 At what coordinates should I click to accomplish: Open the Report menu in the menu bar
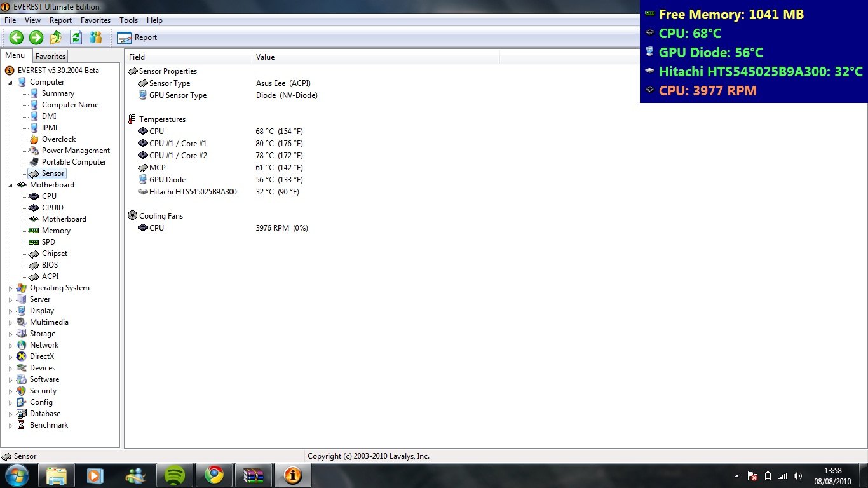pos(61,20)
